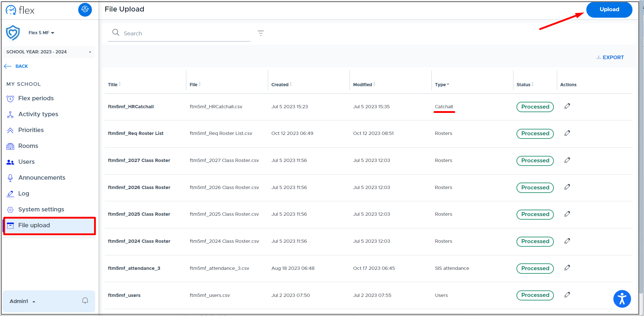This screenshot has height=316, width=644.
Task: Open the School Year 2023 - 2024 dropdown
Action: point(49,52)
